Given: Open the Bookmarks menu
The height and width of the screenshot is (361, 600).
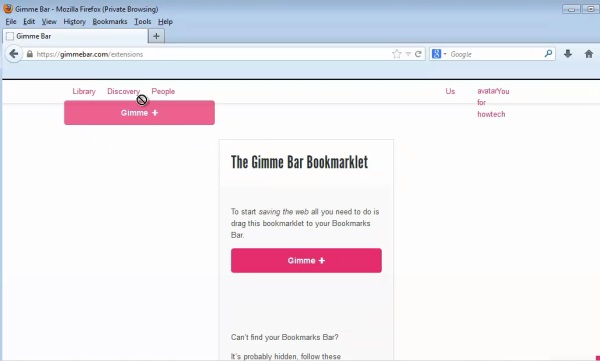Looking at the screenshot, I should click(x=110, y=22).
